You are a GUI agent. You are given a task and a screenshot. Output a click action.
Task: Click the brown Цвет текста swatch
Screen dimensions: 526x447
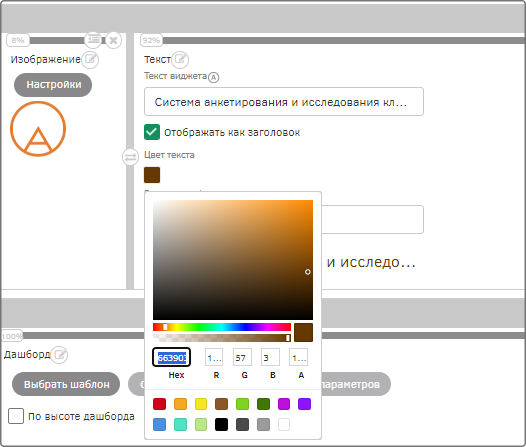pyautogui.click(x=152, y=175)
